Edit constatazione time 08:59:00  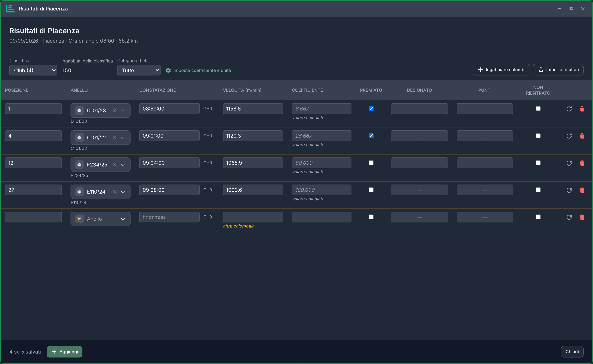[x=169, y=109]
